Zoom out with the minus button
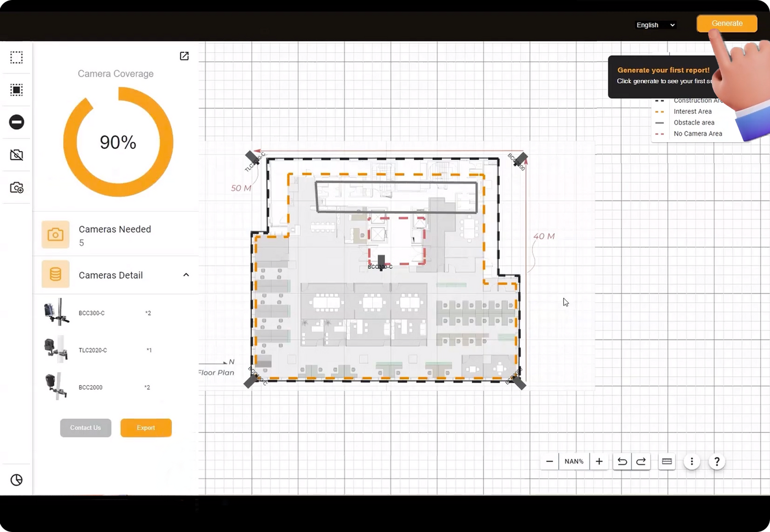Screen dimensions: 770x532 click(x=549, y=462)
